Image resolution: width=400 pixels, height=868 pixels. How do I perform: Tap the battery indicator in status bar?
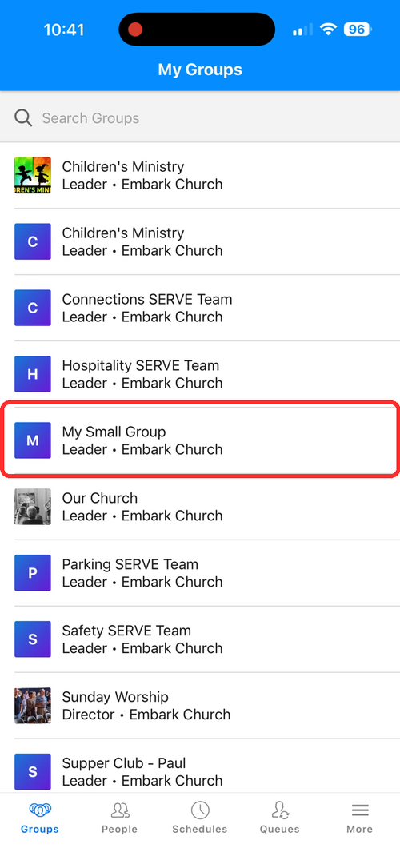tap(358, 30)
